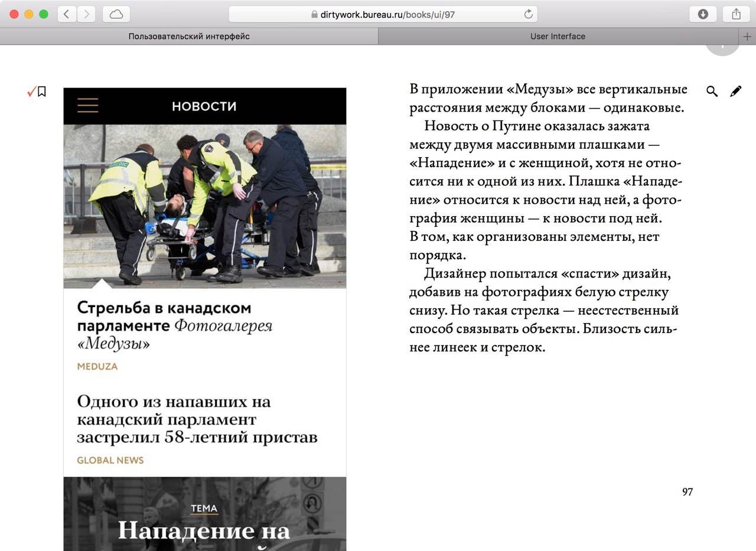Image resolution: width=756 pixels, height=551 pixels.
Task: Show Safari downloads
Action: click(703, 14)
